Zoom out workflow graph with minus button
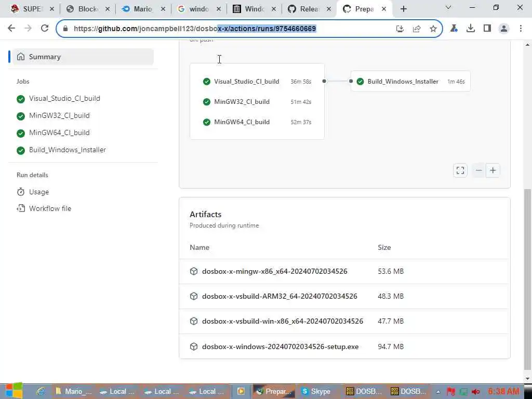Screen dimensions: 532x399 point(478,170)
